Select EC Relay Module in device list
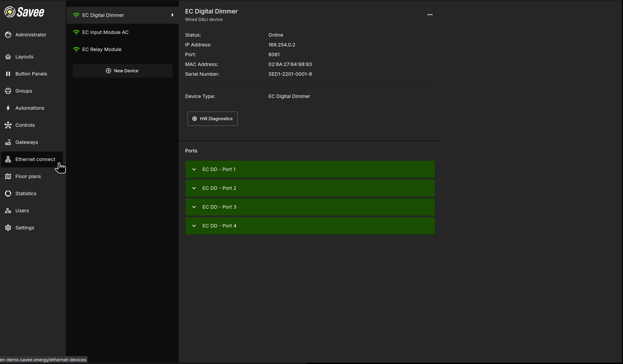Screen dimensions: 623x364 point(102,49)
